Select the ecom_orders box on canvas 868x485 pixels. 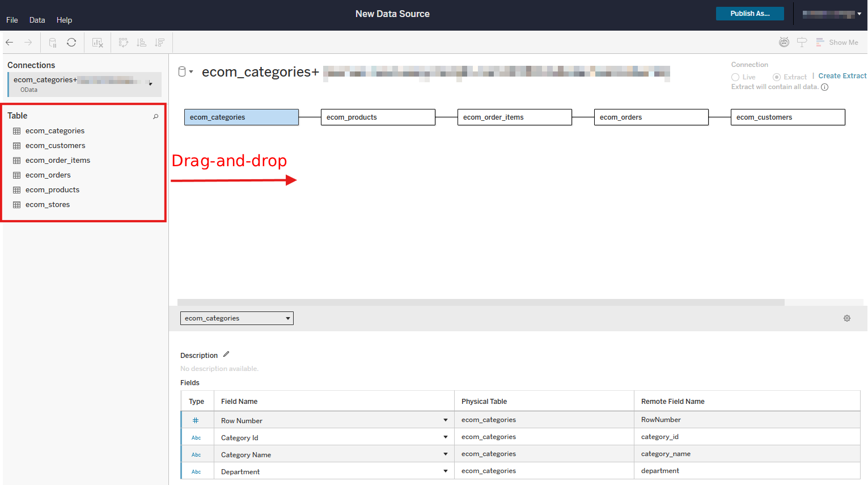[651, 117]
